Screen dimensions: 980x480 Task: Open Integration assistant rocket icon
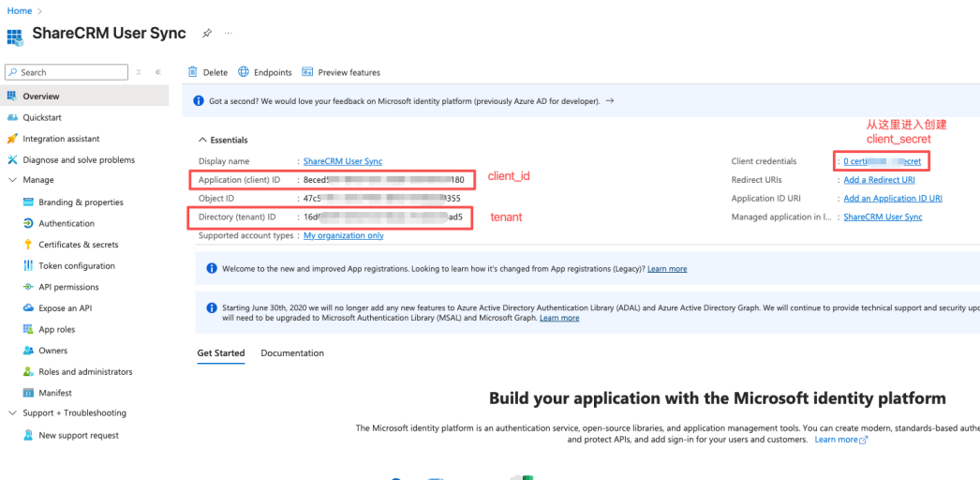click(x=12, y=139)
